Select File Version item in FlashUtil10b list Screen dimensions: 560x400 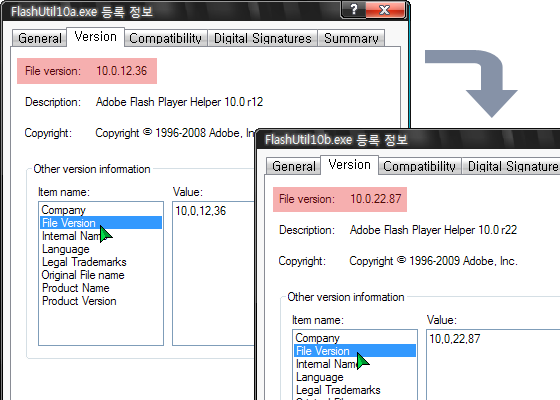(x=355, y=351)
